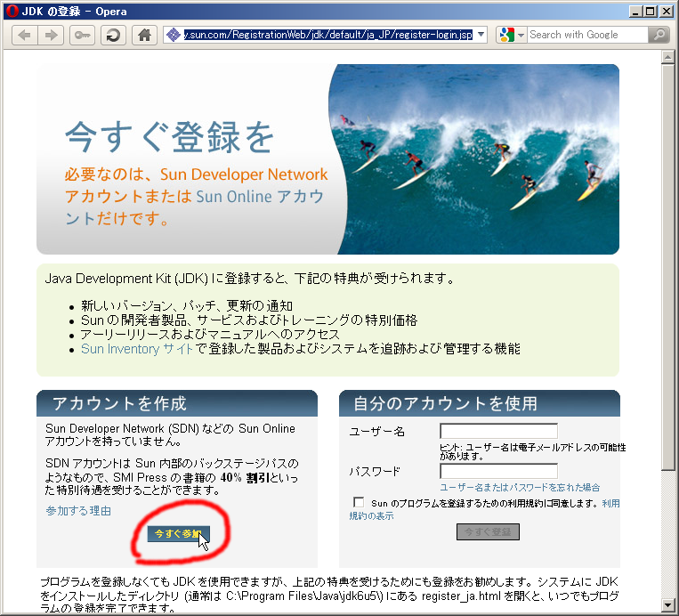Focus the ユーザー名 input field
This screenshot has width=679, height=616.
pyautogui.click(x=498, y=431)
